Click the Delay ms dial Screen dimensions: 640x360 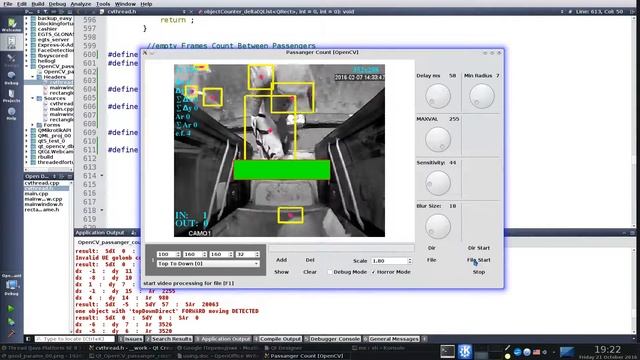point(438,96)
